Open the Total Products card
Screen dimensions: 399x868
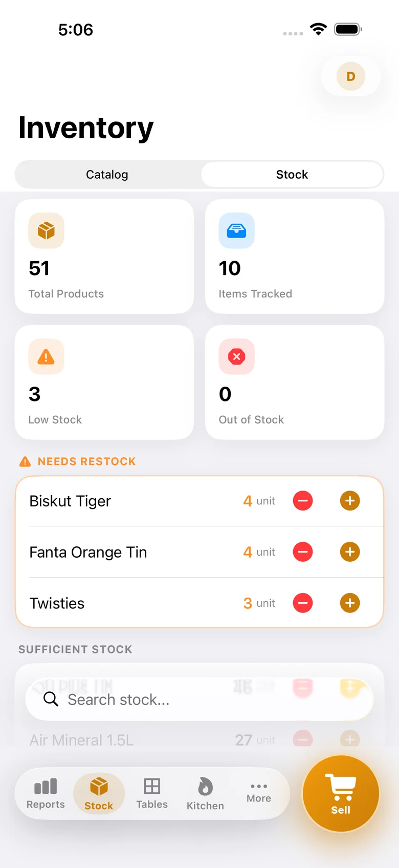coord(104,256)
